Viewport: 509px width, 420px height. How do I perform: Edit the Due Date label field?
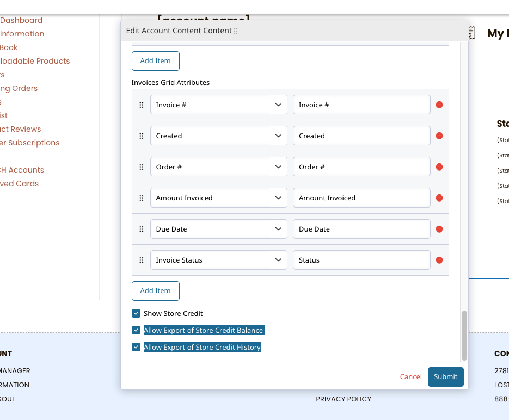(x=361, y=229)
